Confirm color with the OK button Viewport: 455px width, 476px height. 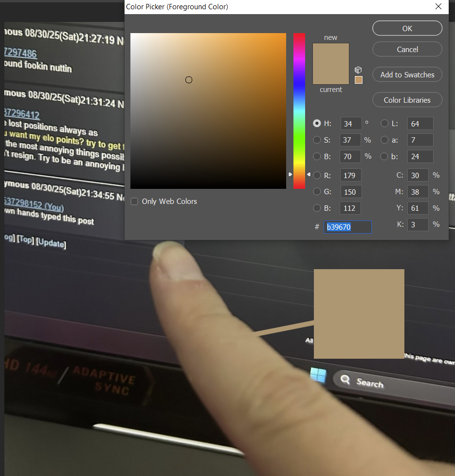(407, 28)
